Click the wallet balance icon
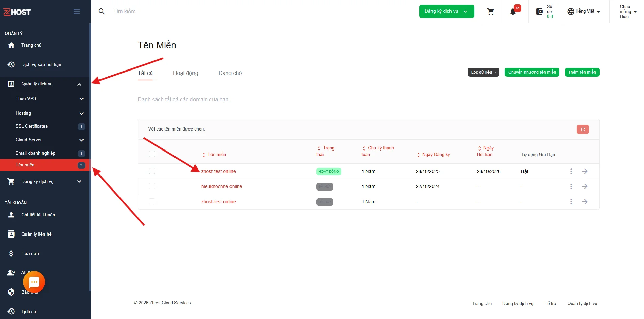 click(539, 12)
